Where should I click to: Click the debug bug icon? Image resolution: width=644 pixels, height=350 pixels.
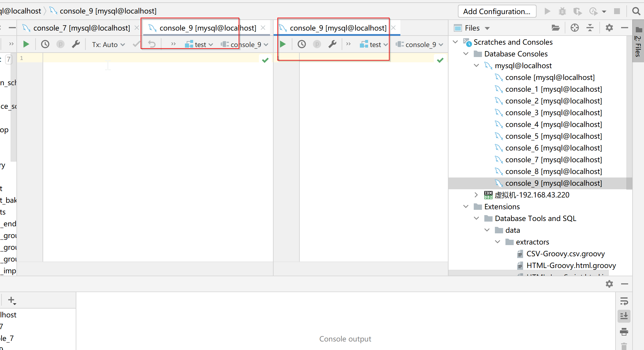point(562,11)
